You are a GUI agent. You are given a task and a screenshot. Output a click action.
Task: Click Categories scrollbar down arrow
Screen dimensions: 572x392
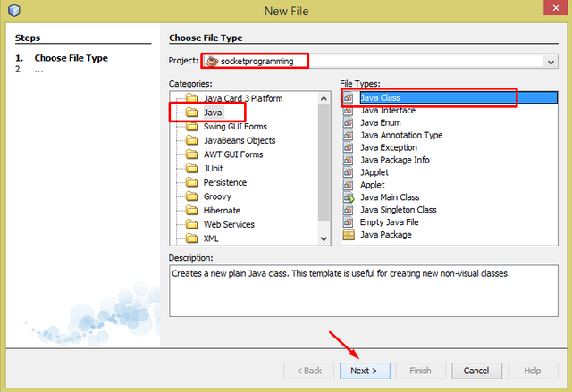click(324, 239)
